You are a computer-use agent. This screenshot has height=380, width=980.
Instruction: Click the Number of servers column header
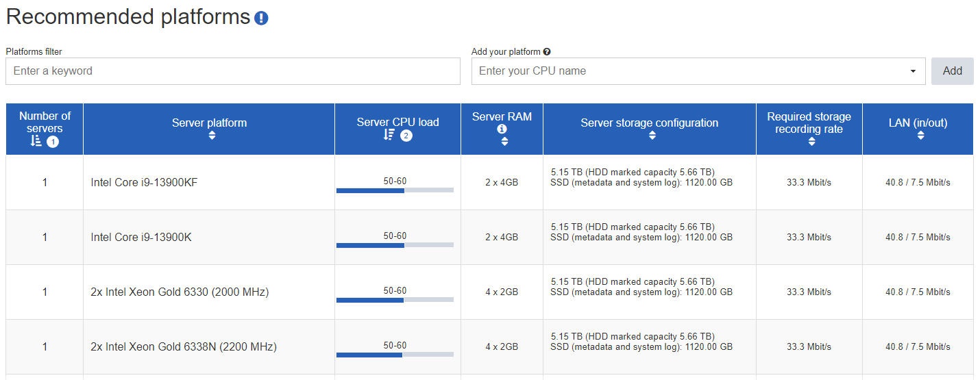tap(45, 122)
